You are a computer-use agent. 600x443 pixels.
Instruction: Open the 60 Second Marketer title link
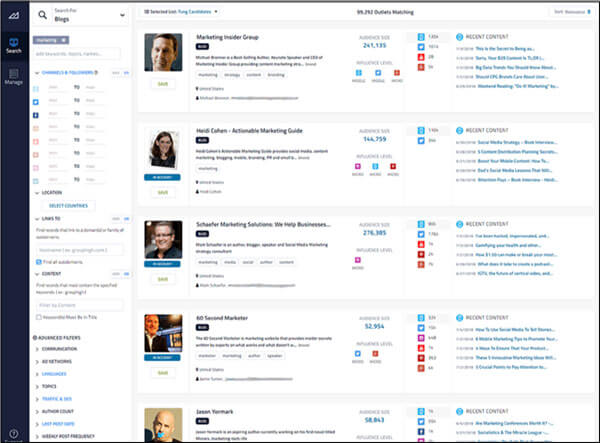click(x=222, y=318)
